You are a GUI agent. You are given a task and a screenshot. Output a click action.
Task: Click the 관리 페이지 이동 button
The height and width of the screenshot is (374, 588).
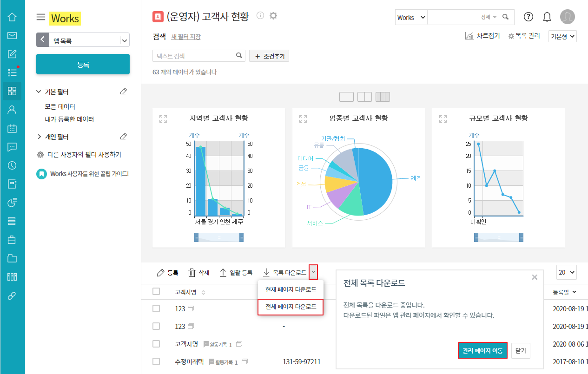[482, 351]
